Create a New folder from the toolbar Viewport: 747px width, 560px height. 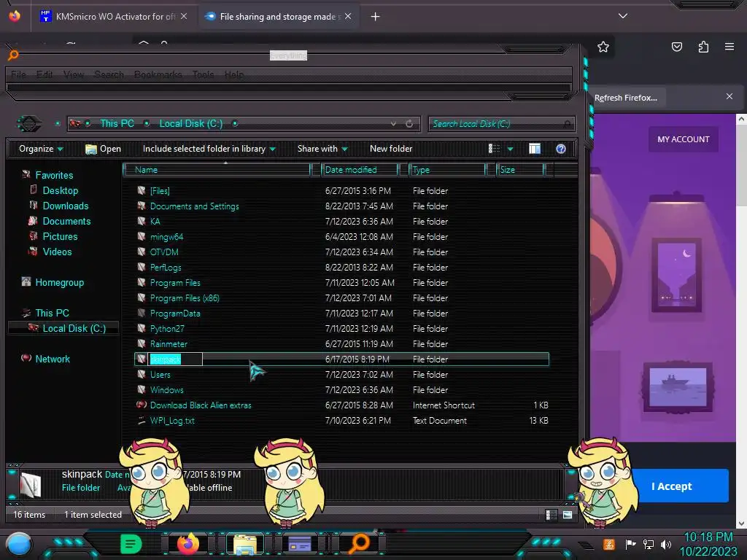point(391,149)
